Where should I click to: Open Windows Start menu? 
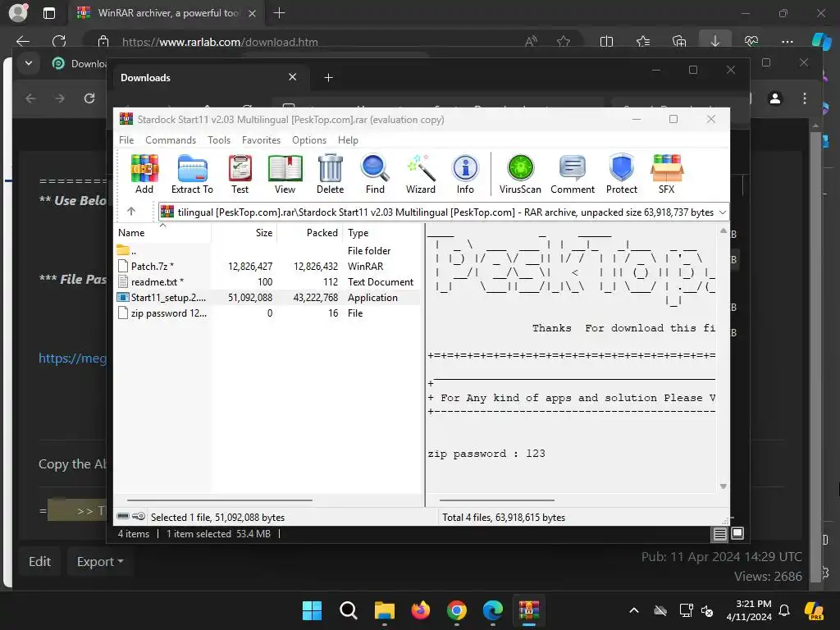point(312,610)
